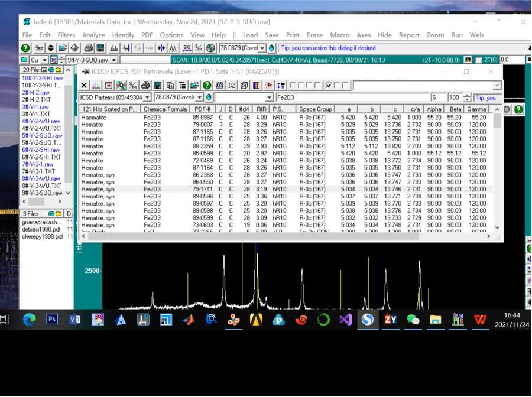Click the save floppy disk icon in main toolbar
This screenshot has width=532, height=397.
coord(100,48)
